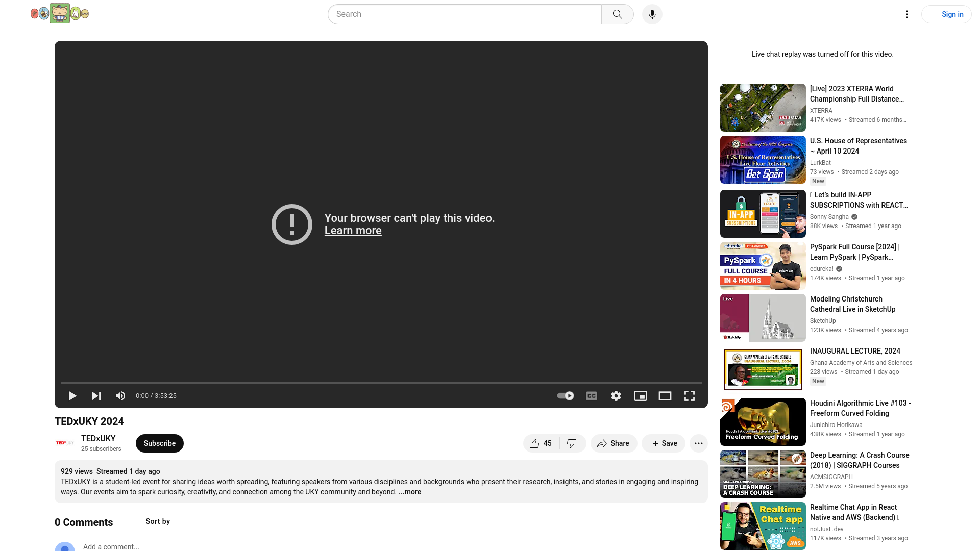The image size is (980, 551).
Task: Open player settings gear
Action: pos(616,396)
